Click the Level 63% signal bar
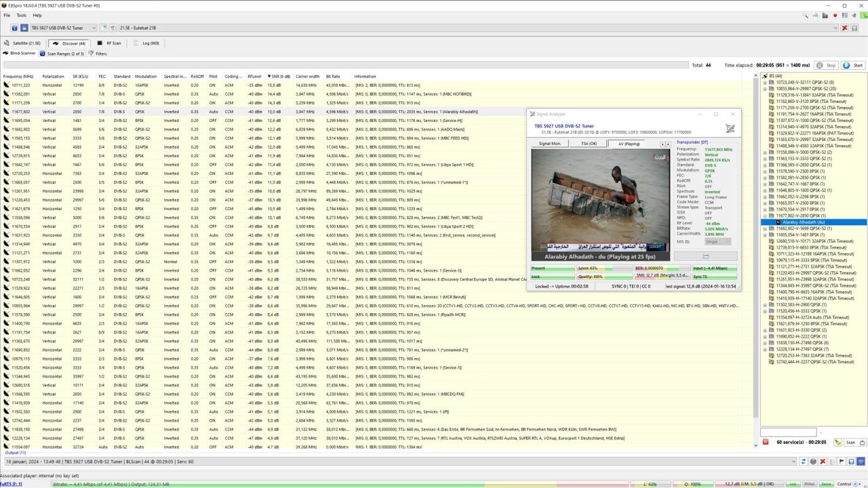868x488 pixels. click(x=604, y=268)
